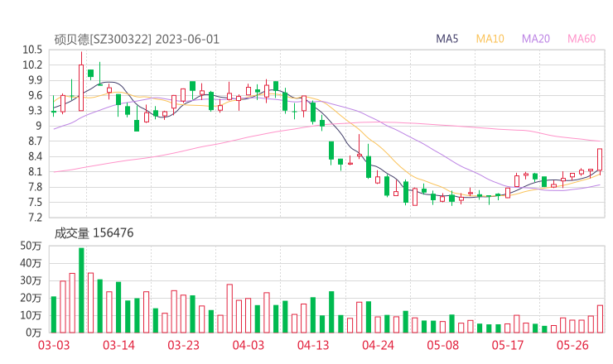Click the last red candlestick at chart's right end
613x364 pixels.
[600, 160]
